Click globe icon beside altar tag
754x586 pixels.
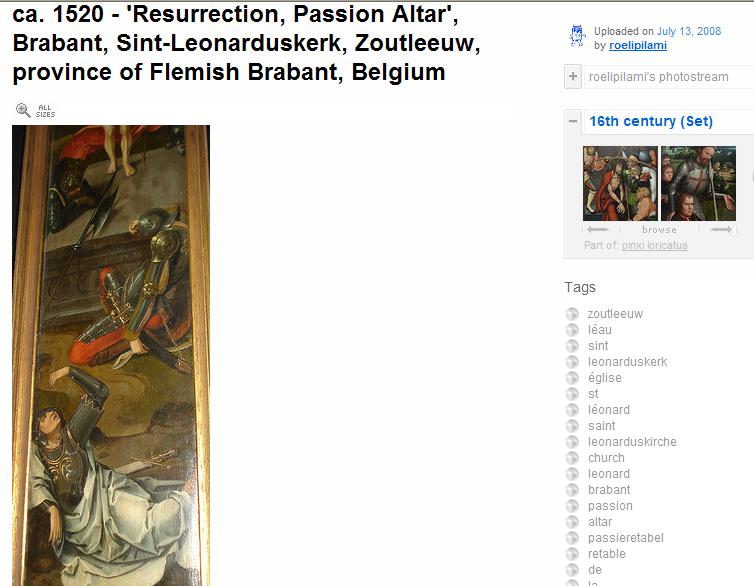click(x=572, y=522)
